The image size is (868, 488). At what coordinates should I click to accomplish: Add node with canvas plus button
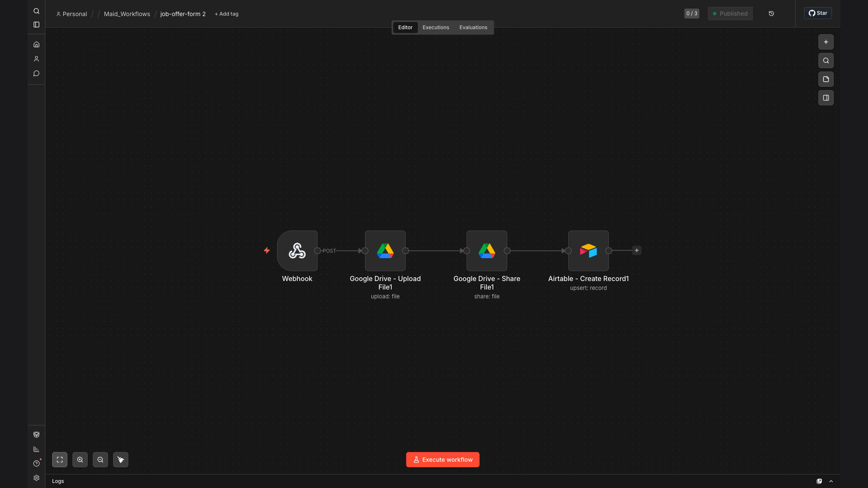[826, 42]
